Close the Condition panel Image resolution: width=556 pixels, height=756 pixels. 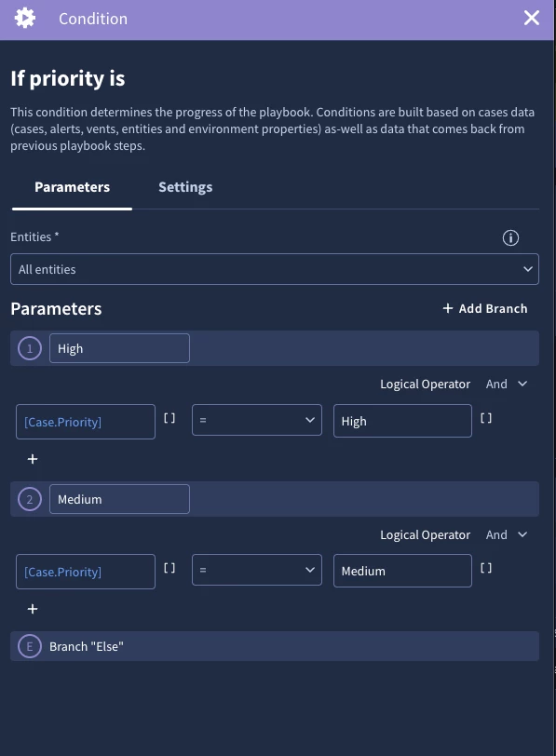tap(532, 19)
